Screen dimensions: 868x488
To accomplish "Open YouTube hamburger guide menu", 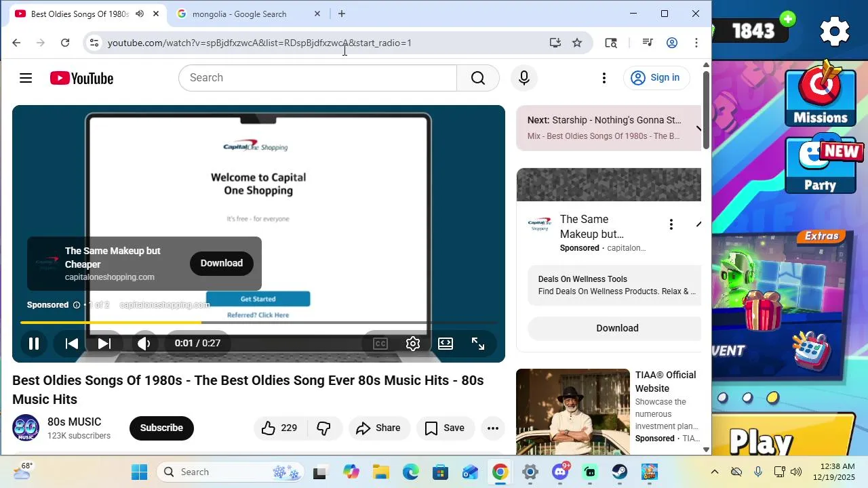I will tap(26, 78).
